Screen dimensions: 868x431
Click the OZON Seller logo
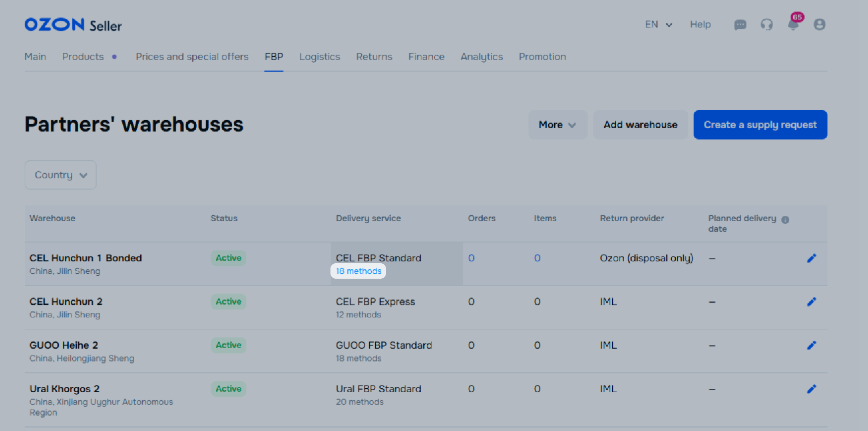(73, 25)
